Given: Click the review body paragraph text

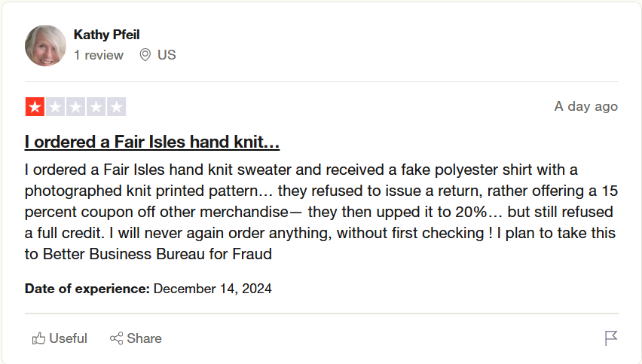Looking at the screenshot, I should pos(319,212).
